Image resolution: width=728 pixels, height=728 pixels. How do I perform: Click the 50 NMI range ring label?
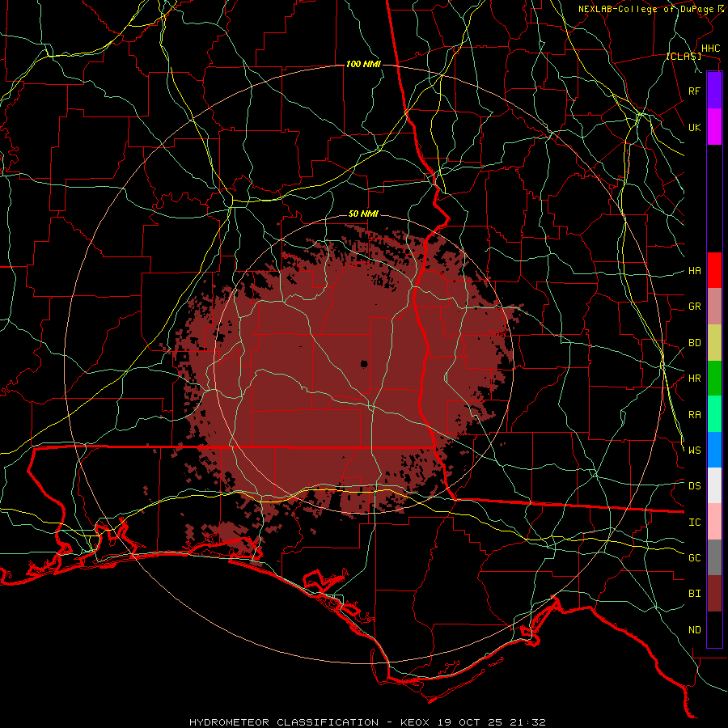[363, 214]
